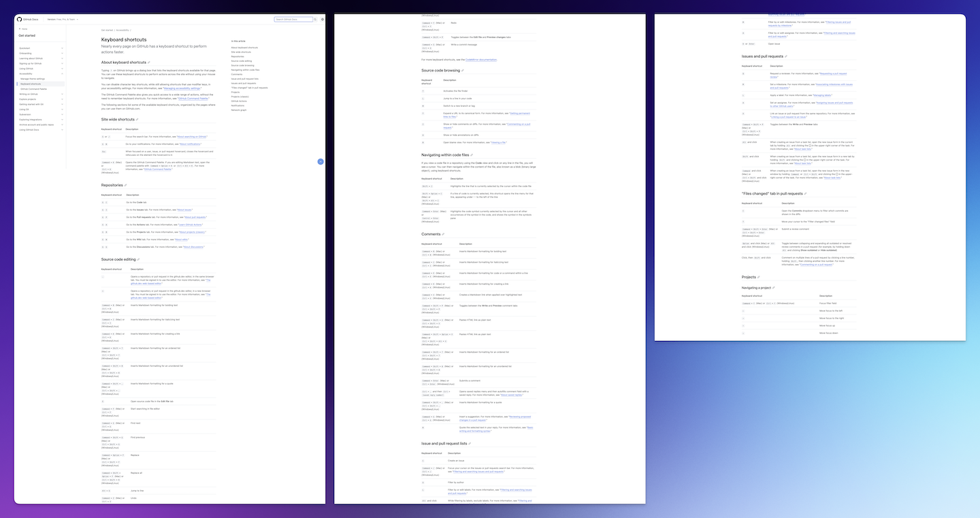The width and height of the screenshot is (980, 518).
Task: Click the anchor icon beside Source code browsing heading
Action: tap(463, 70)
